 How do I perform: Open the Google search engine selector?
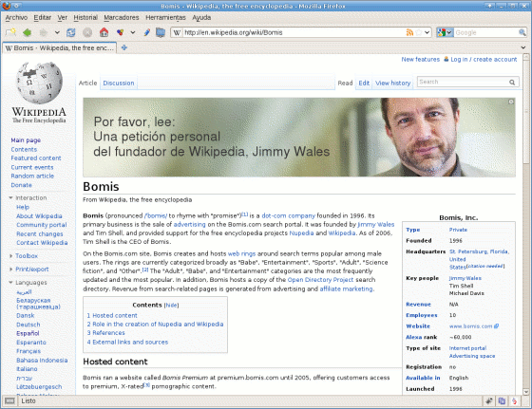pyautogui.click(x=445, y=32)
